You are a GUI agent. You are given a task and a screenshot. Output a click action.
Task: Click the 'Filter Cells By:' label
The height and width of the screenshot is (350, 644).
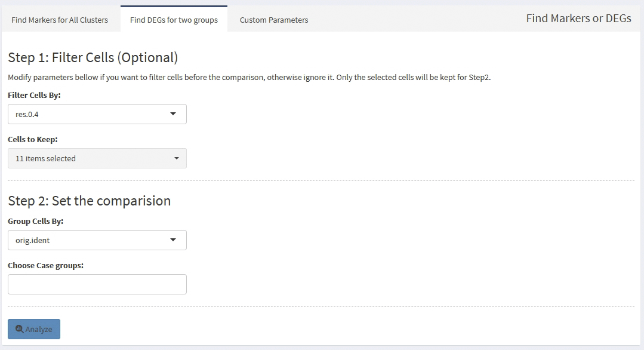tap(34, 96)
